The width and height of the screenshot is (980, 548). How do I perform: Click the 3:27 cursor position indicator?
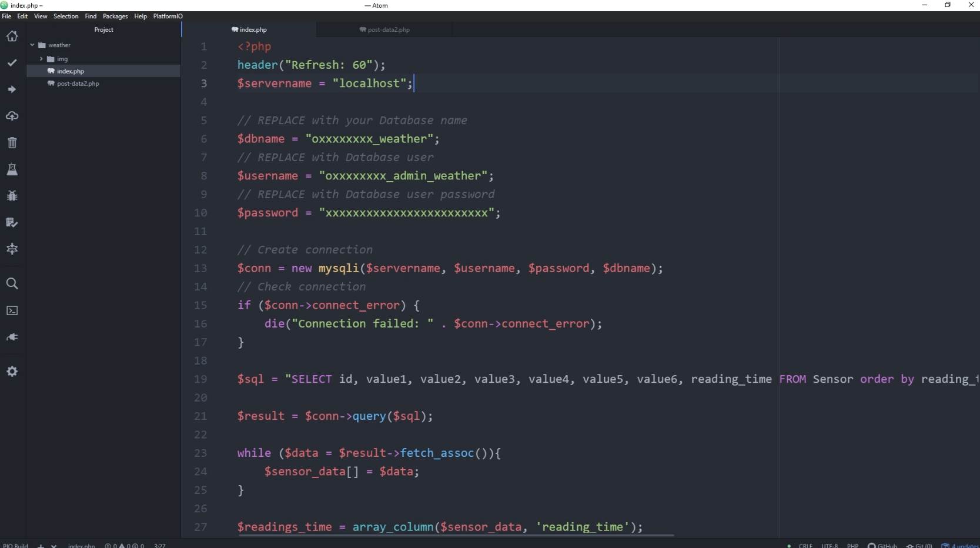pyautogui.click(x=160, y=546)
